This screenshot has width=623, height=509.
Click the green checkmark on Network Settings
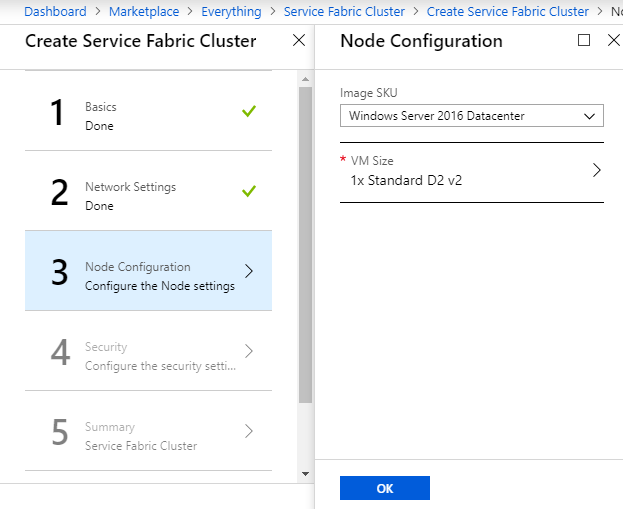pos(249,191)
